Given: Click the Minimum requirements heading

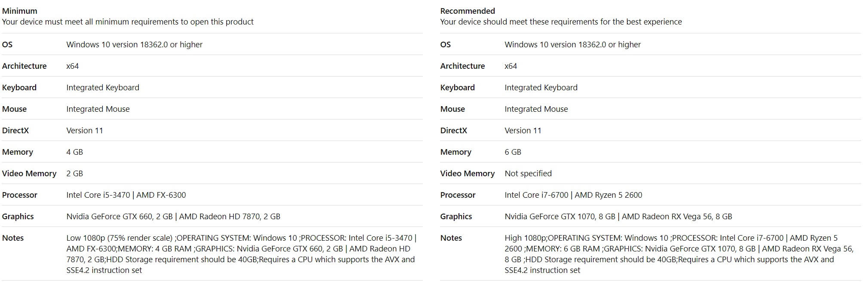Looking at the screenshot, I should coord(19,11).
